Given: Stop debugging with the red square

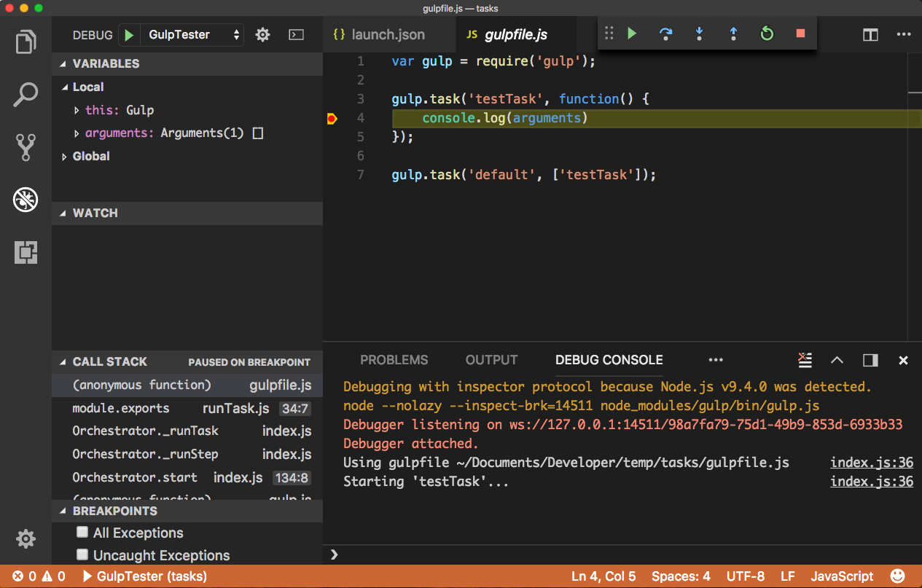Looking at the screenshot, I should [800, 34].
